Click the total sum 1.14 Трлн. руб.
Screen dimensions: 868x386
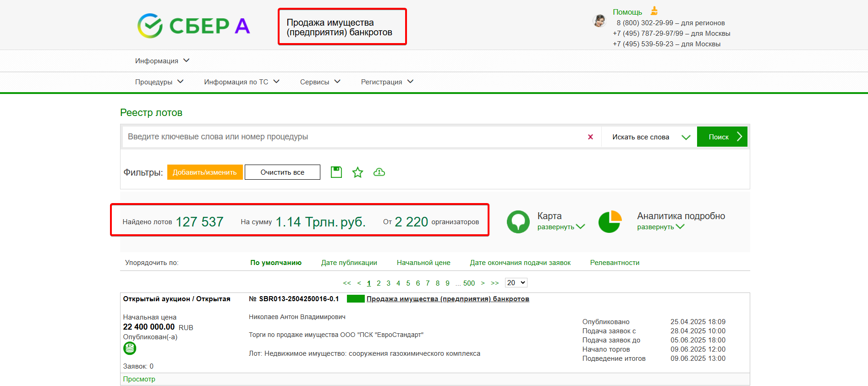(x=321, y=222)
